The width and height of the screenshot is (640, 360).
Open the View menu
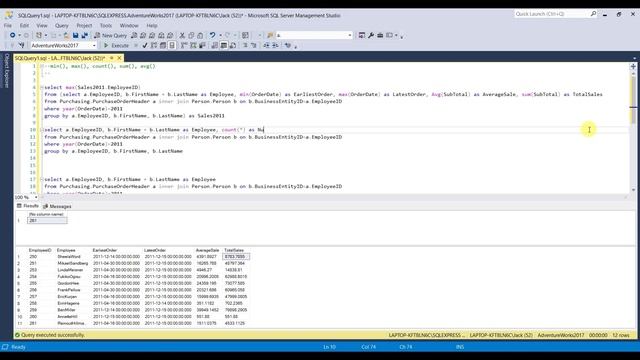coord(42,25)
